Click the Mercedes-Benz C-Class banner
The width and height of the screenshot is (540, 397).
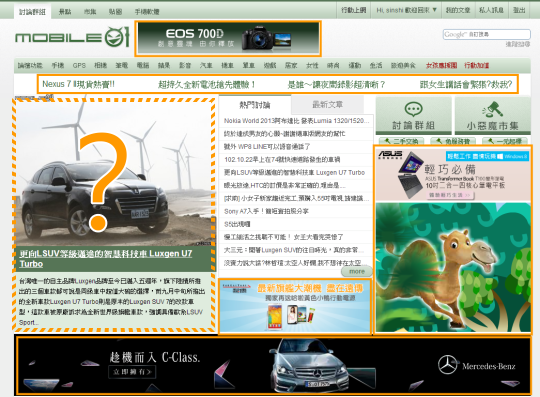click(273, 366)
